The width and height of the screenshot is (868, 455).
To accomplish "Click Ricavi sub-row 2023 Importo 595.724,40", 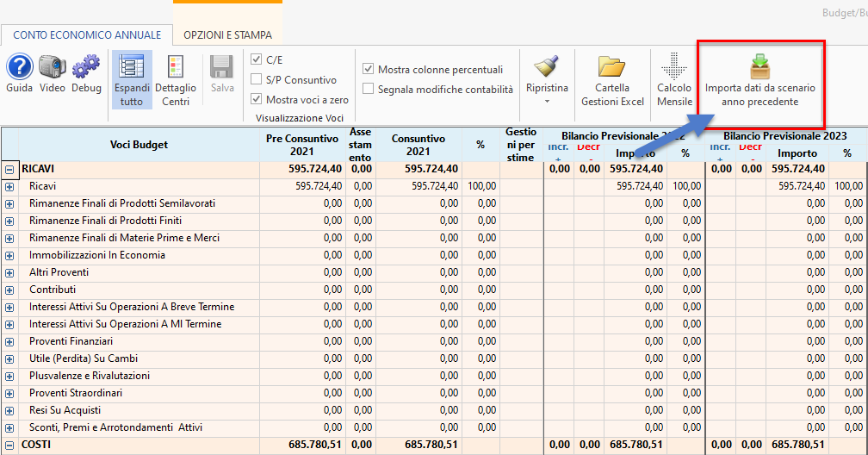I will click(802, 185).
